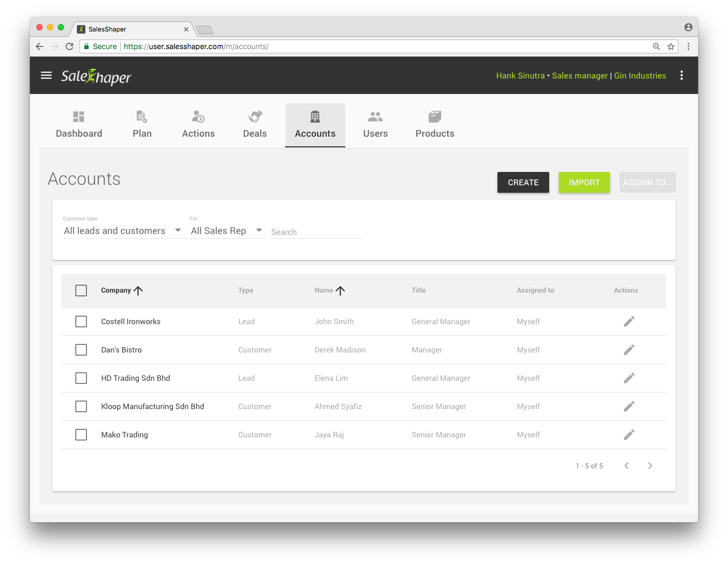Screen dimensions: 728x565
Task: Toggle Company column sort arrow
Action: pos(138,291)
